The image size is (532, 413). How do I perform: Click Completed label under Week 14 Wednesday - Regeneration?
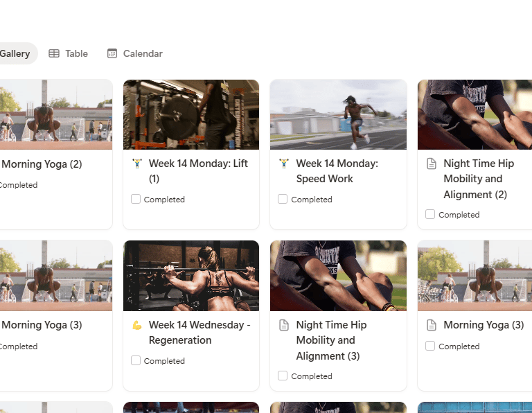[164, 361]
